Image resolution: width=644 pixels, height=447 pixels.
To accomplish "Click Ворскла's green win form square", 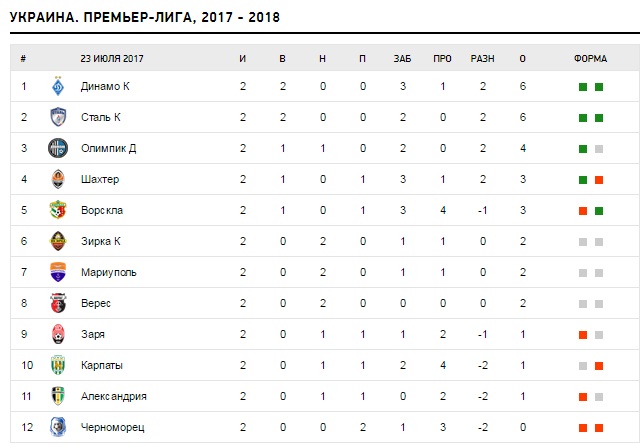I will point(599,211).
